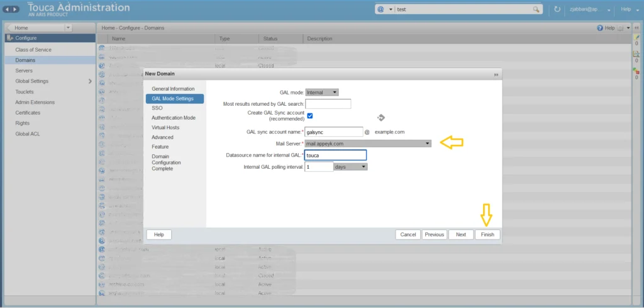Sort domains by Status column header
644x308 pixels.
[280, 38]
